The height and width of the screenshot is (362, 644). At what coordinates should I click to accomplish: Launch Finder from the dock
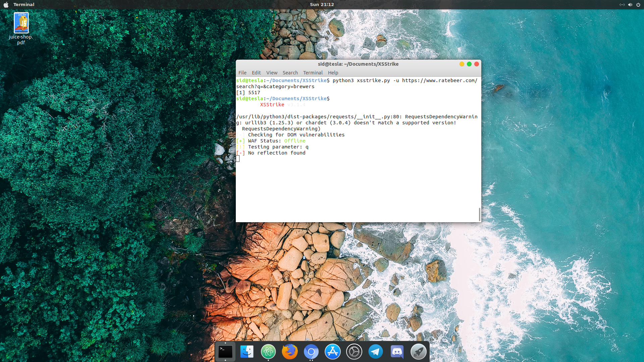pos(247,352)
